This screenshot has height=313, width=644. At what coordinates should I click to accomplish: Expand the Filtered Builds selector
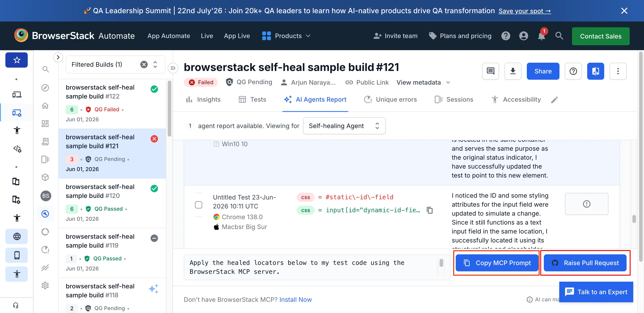click(x=155, y=65)
